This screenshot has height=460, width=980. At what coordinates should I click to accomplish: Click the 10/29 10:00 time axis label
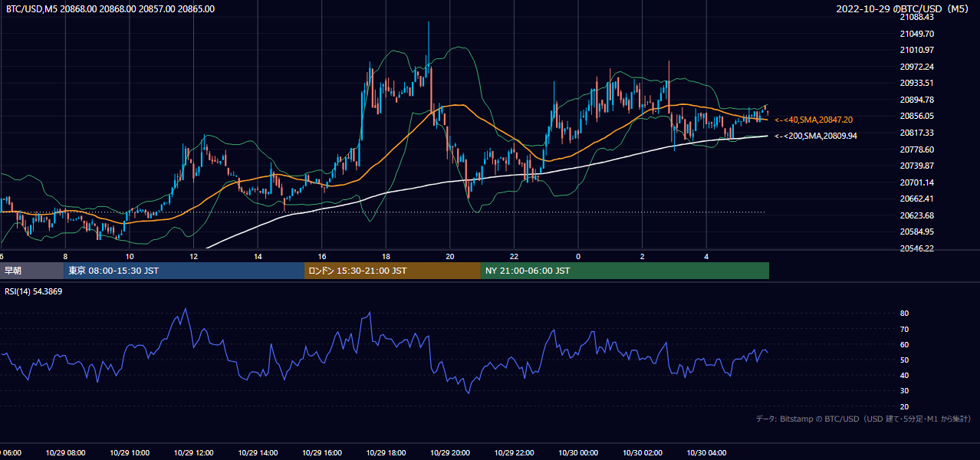tap(130, 454)
